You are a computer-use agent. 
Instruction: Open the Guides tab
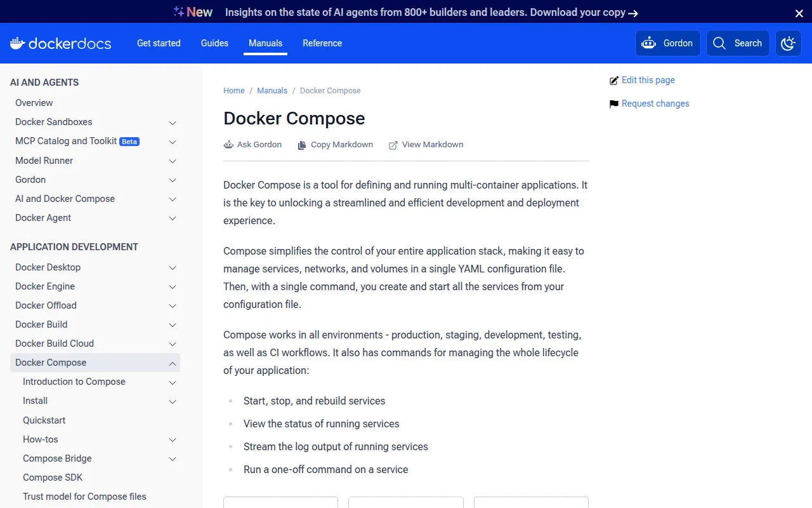click(214, 43)
